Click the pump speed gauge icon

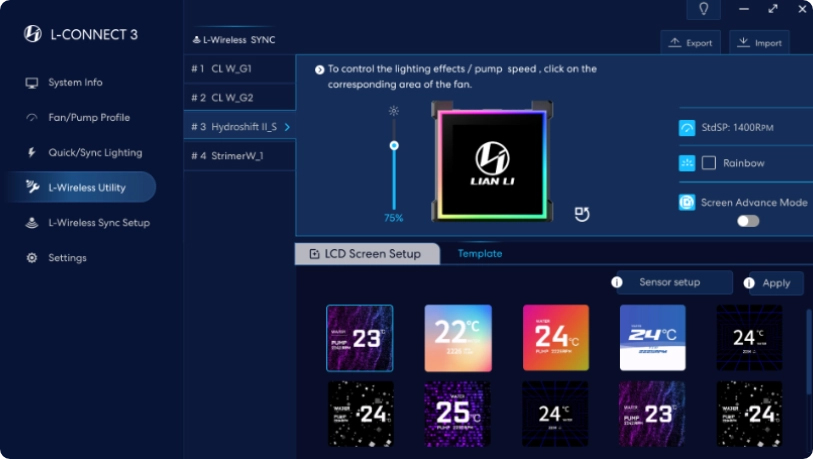687,128
